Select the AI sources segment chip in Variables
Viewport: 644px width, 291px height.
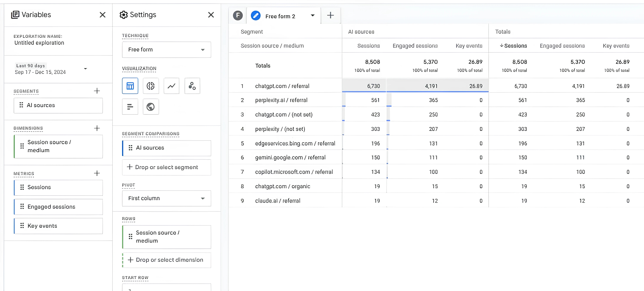[x=58, y=105]
